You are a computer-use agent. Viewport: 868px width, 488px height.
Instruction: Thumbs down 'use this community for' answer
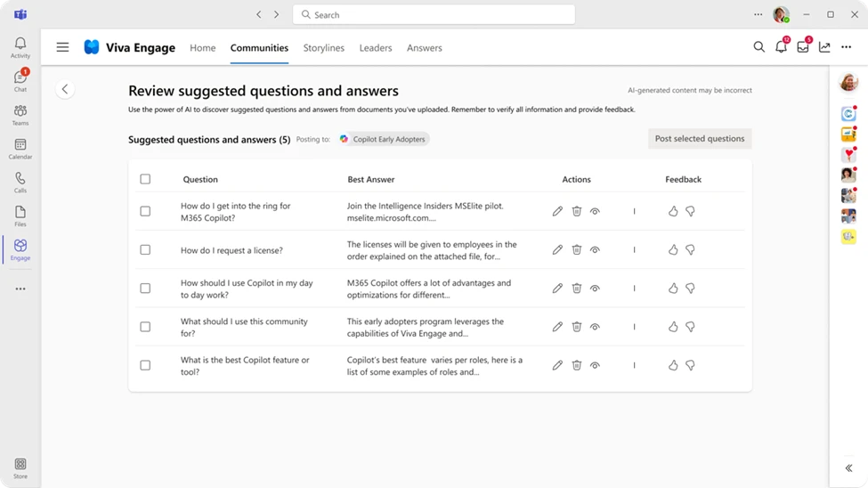click(690, 327)
